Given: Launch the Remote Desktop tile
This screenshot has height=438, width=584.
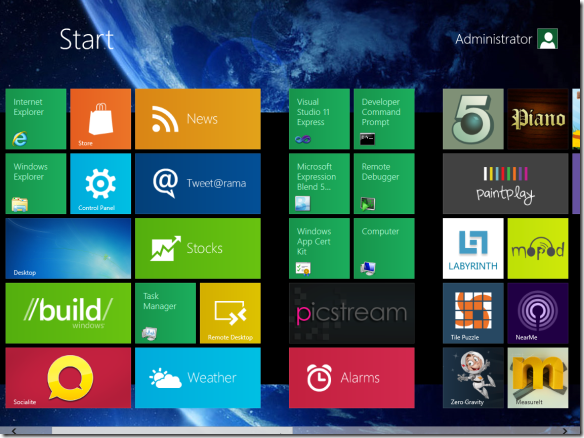Looking at the screenshot, I should pos(230,313).
